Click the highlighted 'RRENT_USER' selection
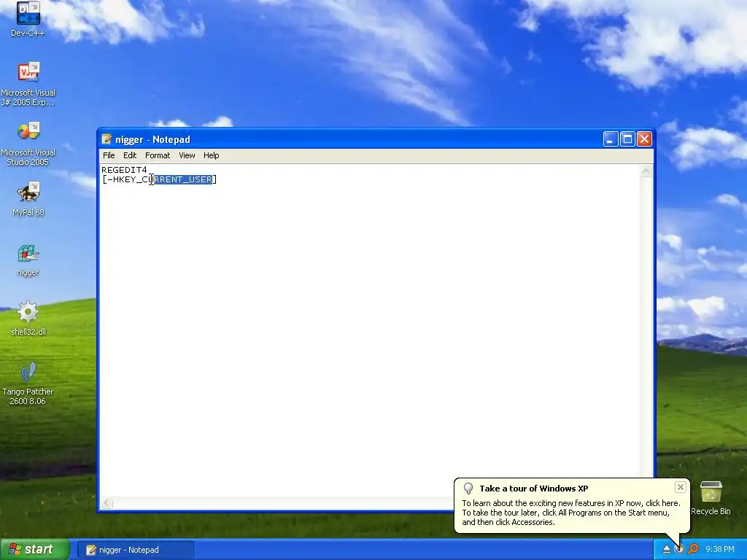This screenshot has width=747, height=560. pyautogui.click(x=183, y=179)
